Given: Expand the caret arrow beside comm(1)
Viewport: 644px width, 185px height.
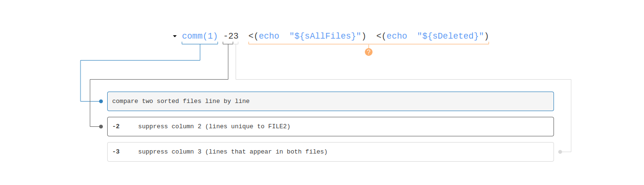Looking at the screenshot, I should (x=175, y=36).
